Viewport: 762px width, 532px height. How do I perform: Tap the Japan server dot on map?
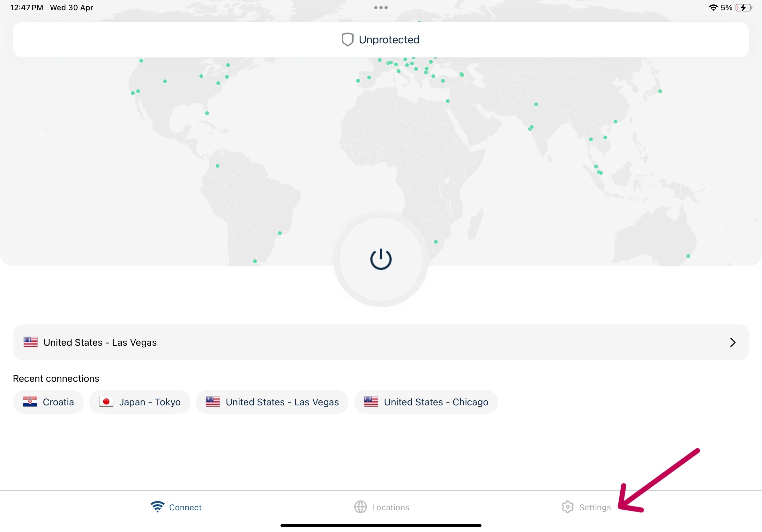point(660,91)
